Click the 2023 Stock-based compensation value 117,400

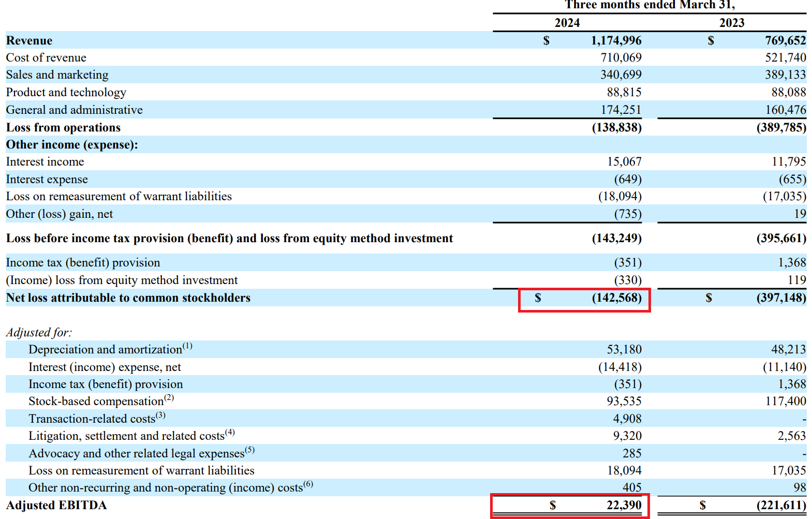(785, 401)
